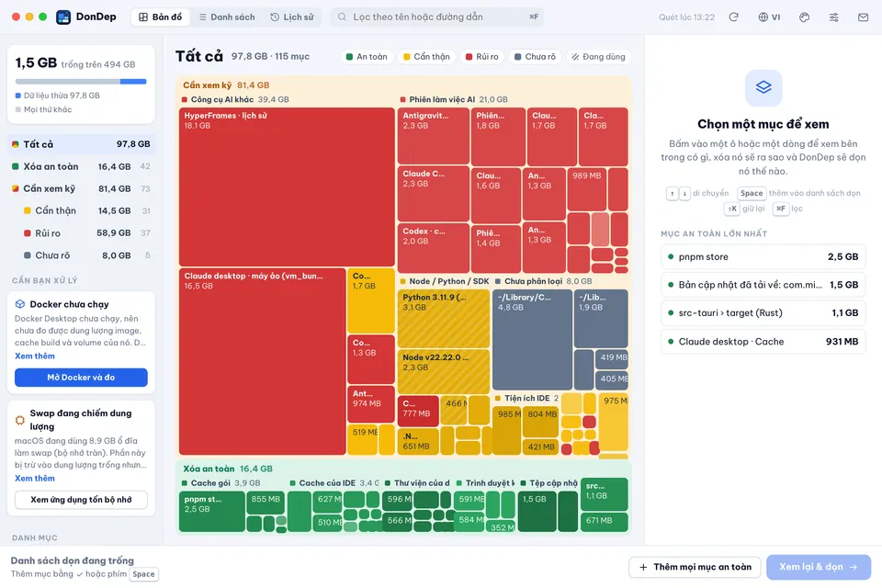Viewport: 882px width, 588px height.
Task: Open the theme palette icon
Action: [805, 17]
